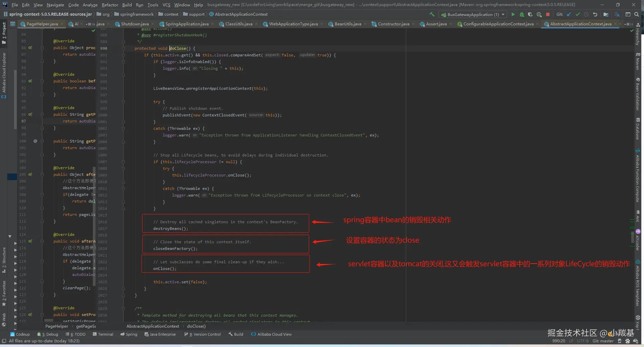Click the Git: master branch widget

[603, 341]
